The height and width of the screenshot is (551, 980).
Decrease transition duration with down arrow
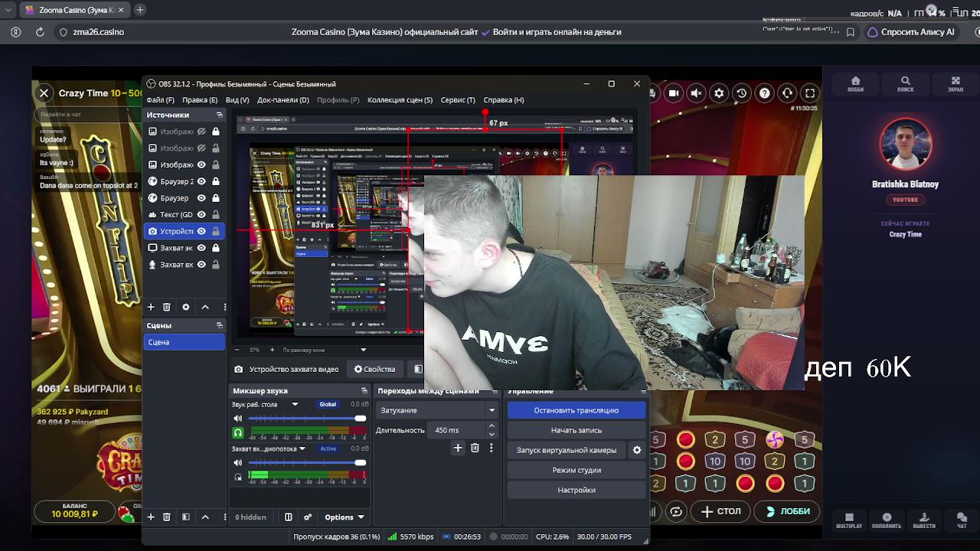(x=492, y=434)
